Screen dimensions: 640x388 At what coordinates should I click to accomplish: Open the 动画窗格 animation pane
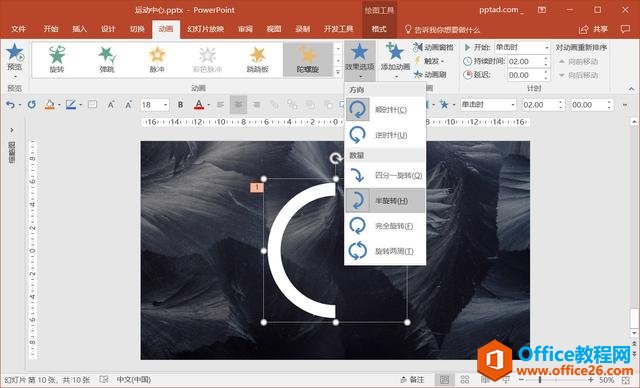point(433,47)
